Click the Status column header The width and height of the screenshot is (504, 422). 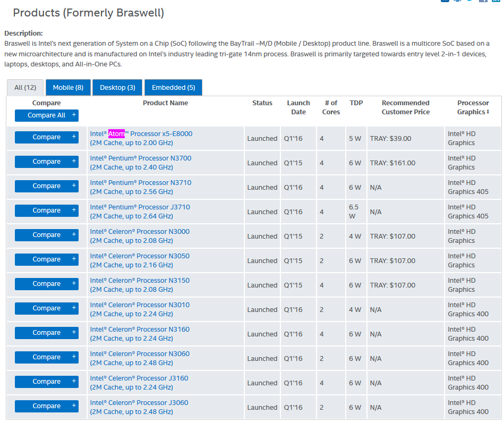[262, 103]
